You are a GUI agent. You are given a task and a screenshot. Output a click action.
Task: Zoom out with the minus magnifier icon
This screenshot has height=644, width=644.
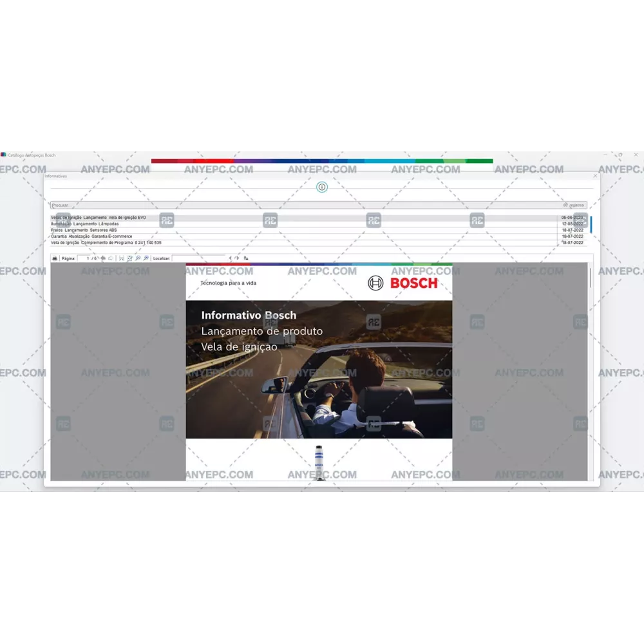click(138, 258)
